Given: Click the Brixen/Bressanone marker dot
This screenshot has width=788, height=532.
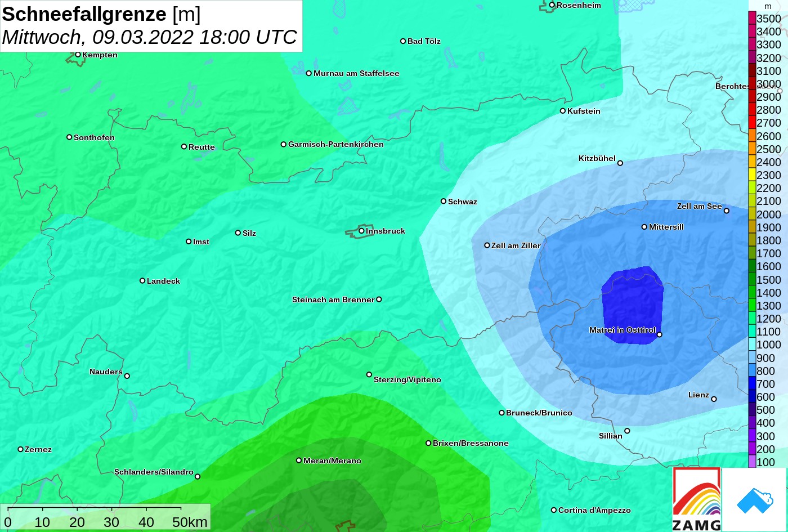Looking at the screenshot, I should pyautogui.click(x=428, y=443).
